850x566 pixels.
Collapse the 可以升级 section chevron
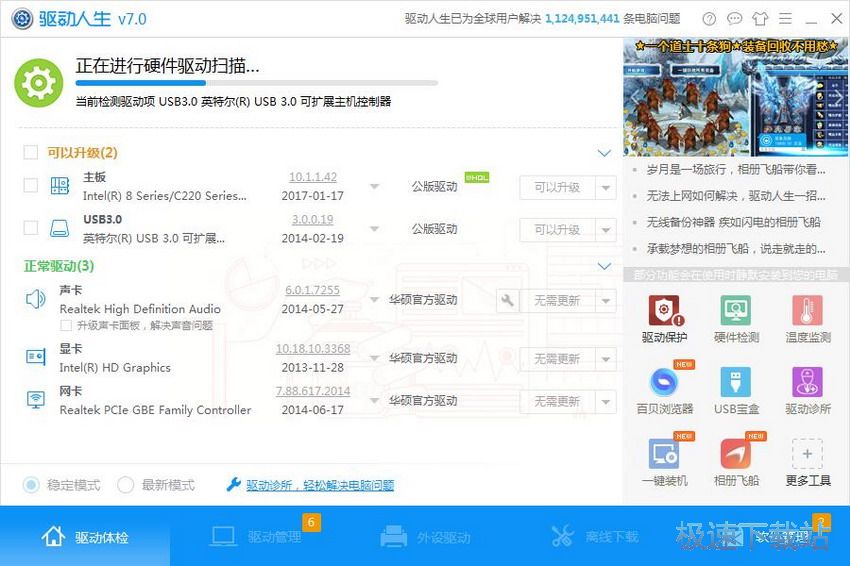pos(604,153)
